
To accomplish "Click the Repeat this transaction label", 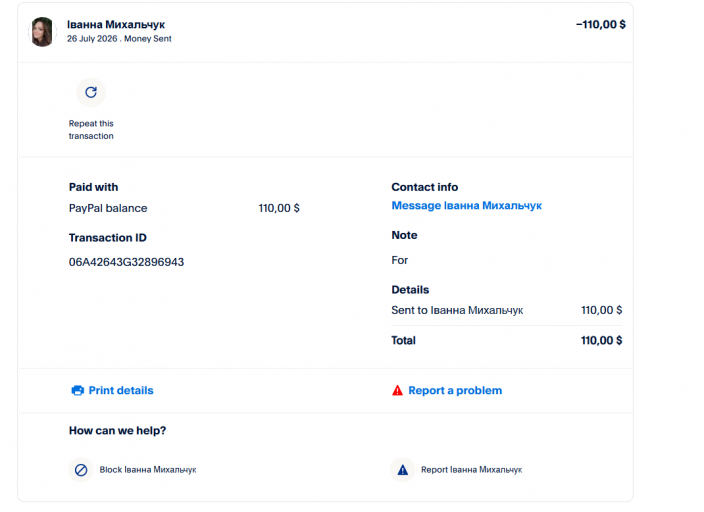I will pos(91,130).
